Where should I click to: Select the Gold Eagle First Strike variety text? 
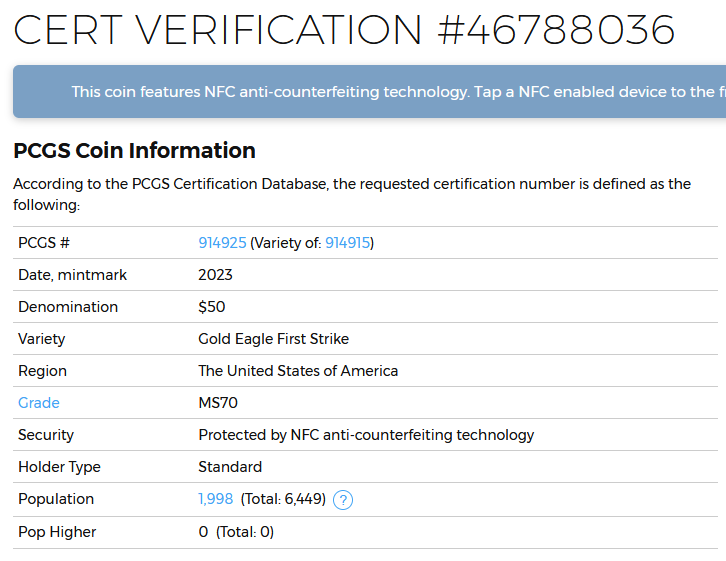point(274,339)
